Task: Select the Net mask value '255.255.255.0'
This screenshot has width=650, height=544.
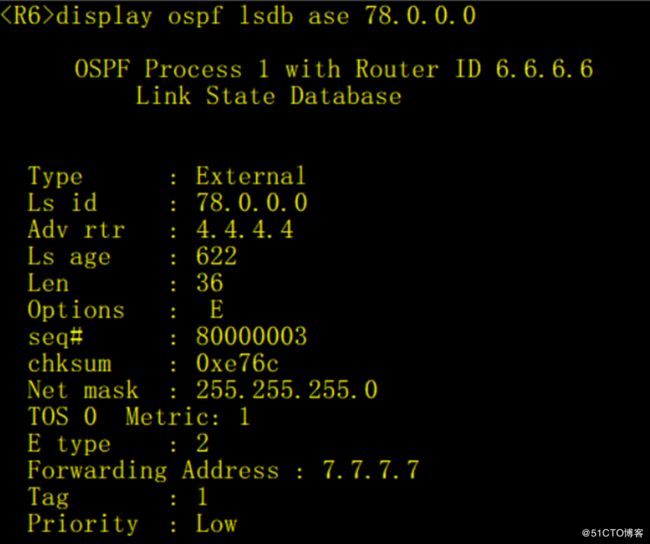Action: coord(286,390)
